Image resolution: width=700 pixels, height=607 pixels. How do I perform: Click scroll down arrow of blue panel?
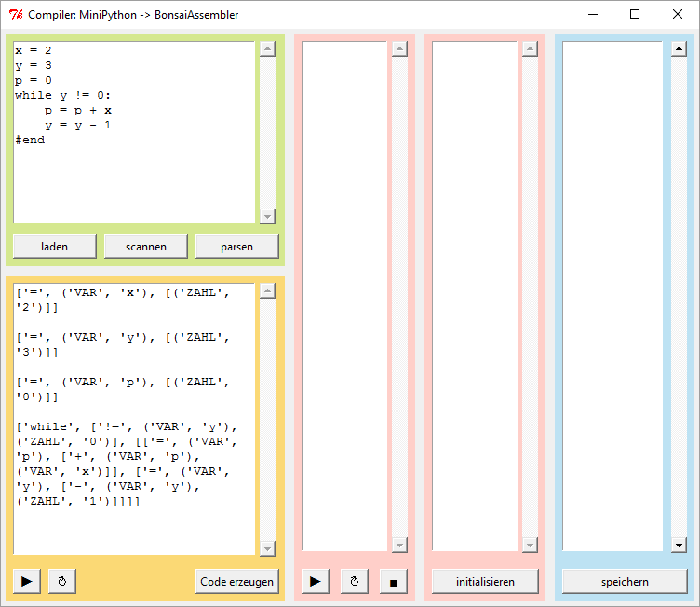tap(679, 545)
